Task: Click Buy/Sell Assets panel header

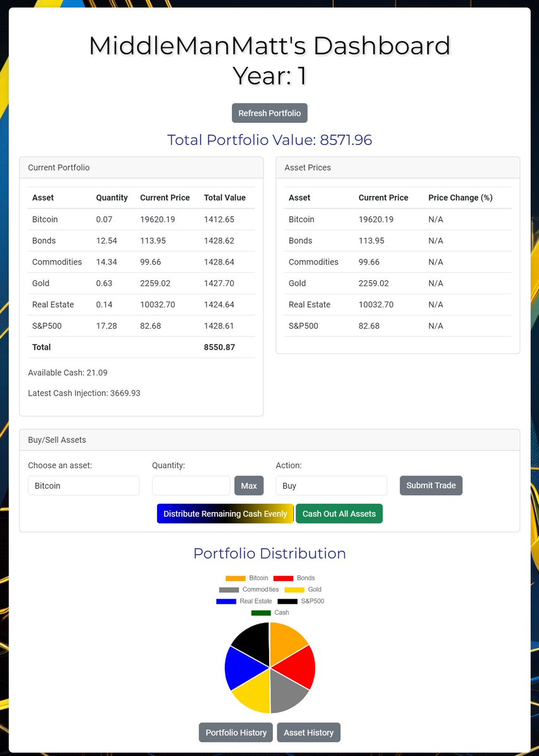Action: (269, 440)
